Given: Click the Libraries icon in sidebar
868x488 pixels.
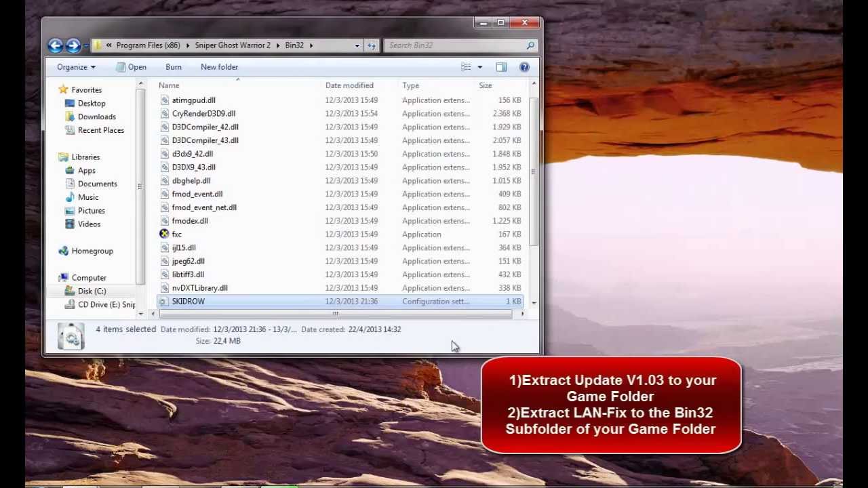Looking at the screenshot, I should point(63,157).
